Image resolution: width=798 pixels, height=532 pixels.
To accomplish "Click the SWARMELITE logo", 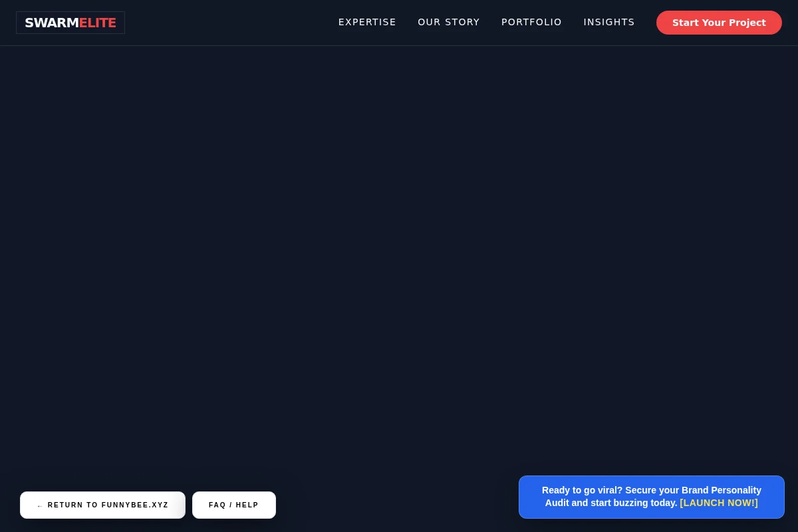I will [70, 23].
